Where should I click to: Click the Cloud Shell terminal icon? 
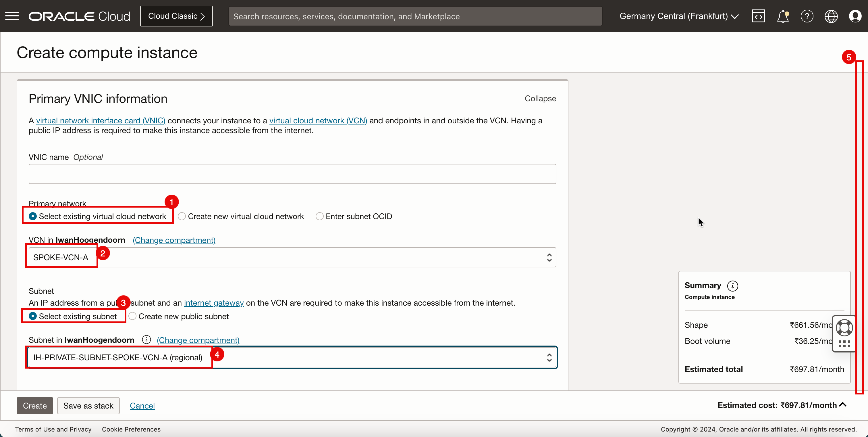pos(758,16)
